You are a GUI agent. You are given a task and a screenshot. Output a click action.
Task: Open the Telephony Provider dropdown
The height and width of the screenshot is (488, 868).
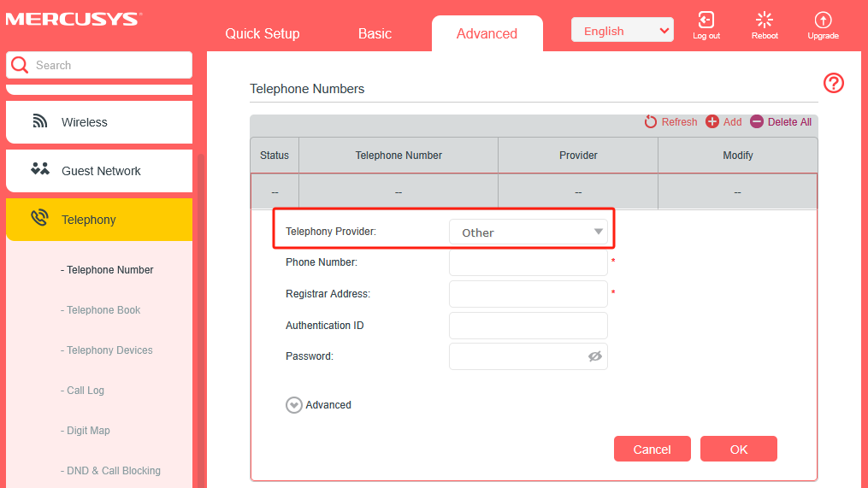coord(528,232)
